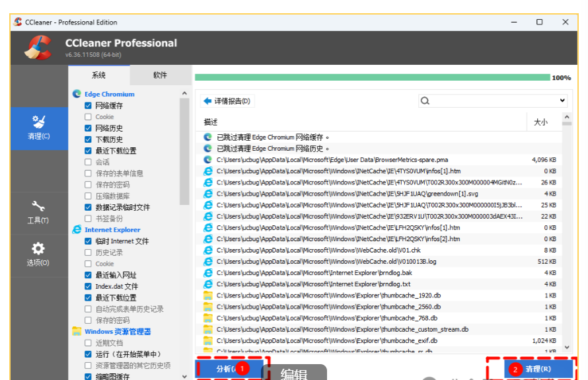Click folder icon of thumbcache_1920.db row

pos(207,295)
